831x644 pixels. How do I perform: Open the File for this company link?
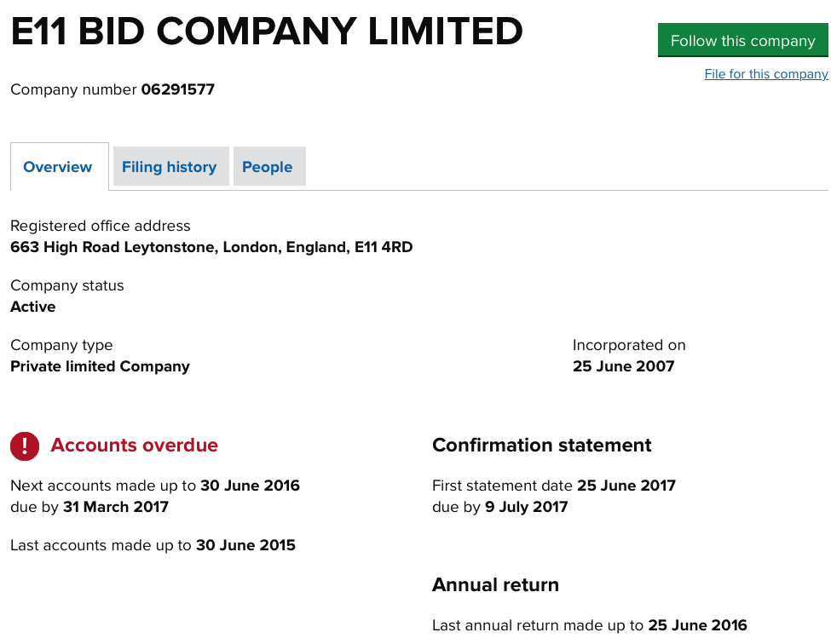(x=766, y=74)
